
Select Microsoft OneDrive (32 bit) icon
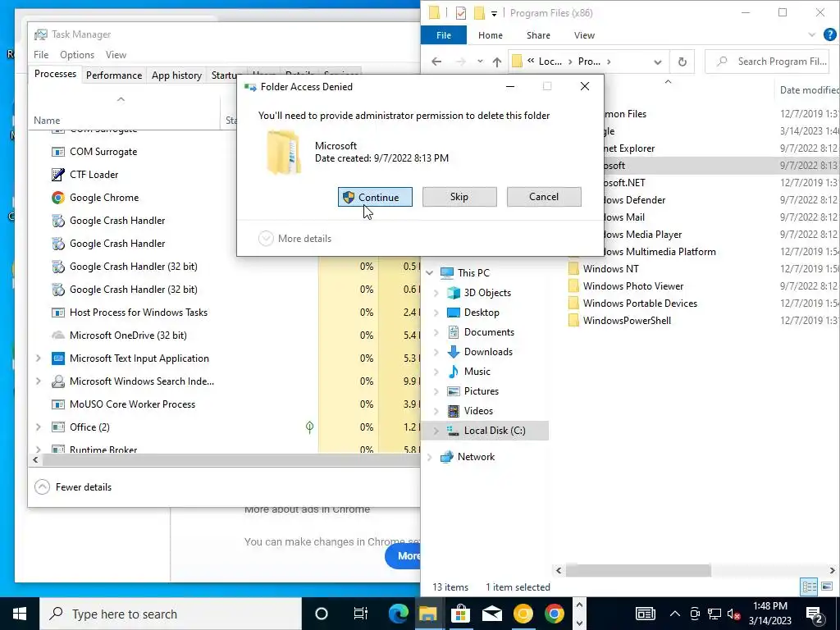coord(58,336)
